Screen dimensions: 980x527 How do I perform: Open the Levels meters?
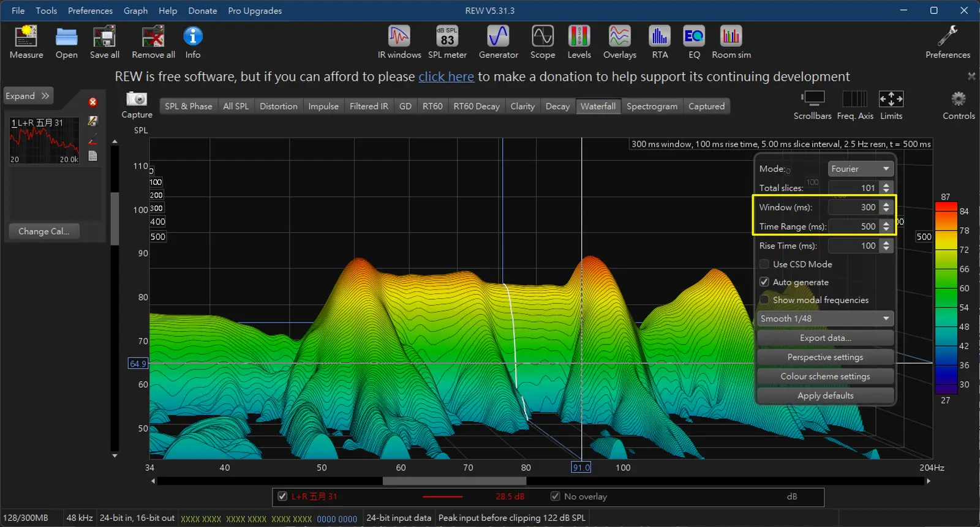[x=579, y=36]
